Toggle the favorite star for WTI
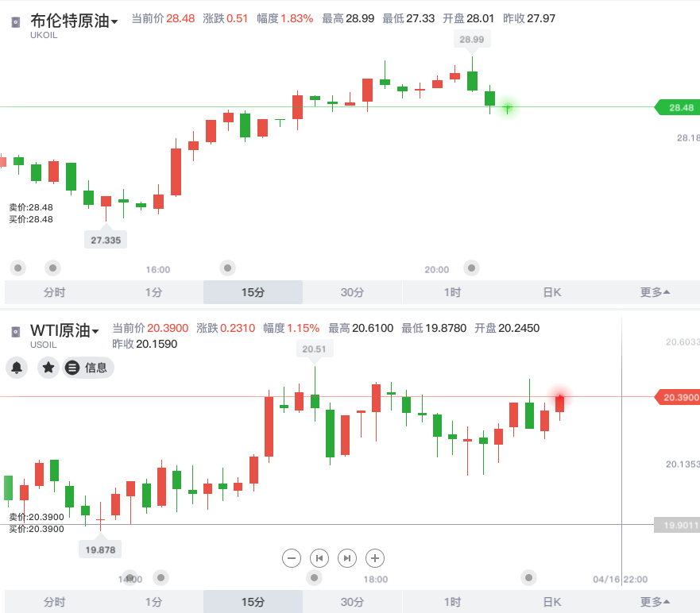Viewport: 700px width, 613px height. (x=48, y=368)
